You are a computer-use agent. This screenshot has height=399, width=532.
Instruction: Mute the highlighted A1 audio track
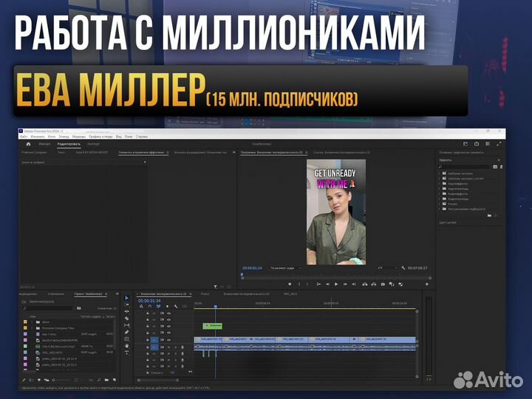[x=168, y=347]
